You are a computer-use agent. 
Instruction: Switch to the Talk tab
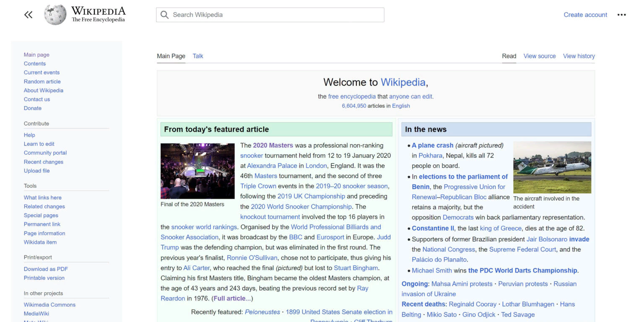pyautogui.click(x=198, y=56)
